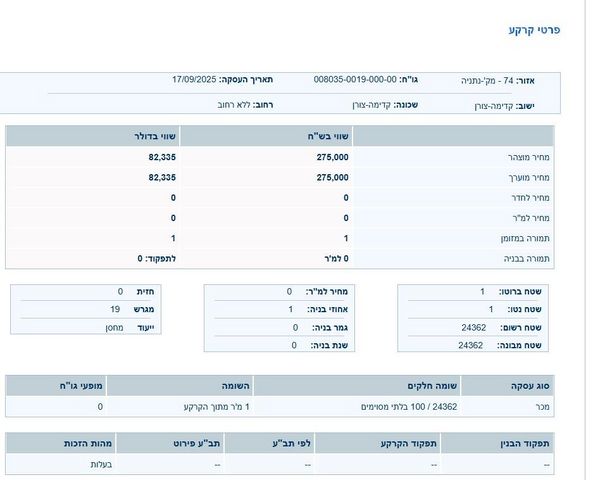The width and height of the screenshot is (593, 480).
Task: Select the '0 למ"ר' value
Action: 337,259
